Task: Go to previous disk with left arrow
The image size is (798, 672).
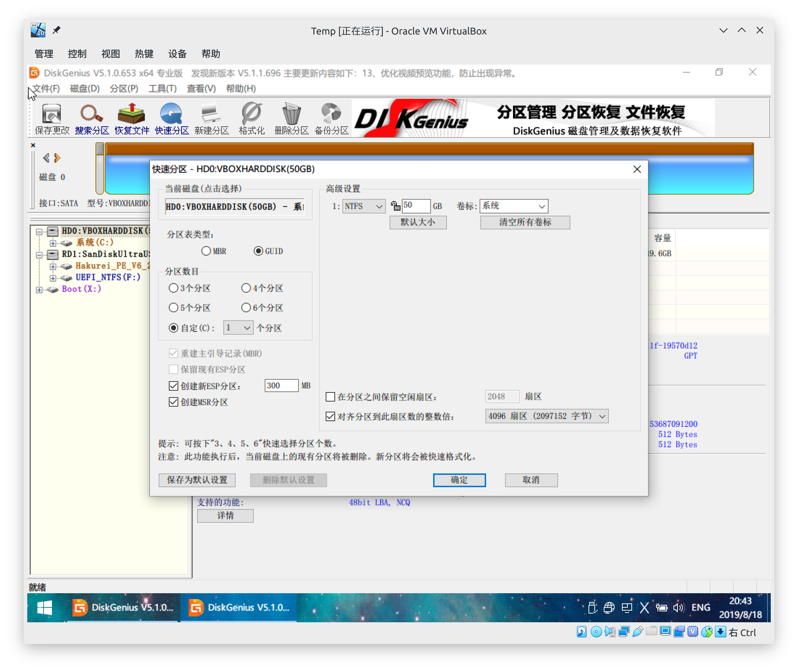Action: coord(46,158)
